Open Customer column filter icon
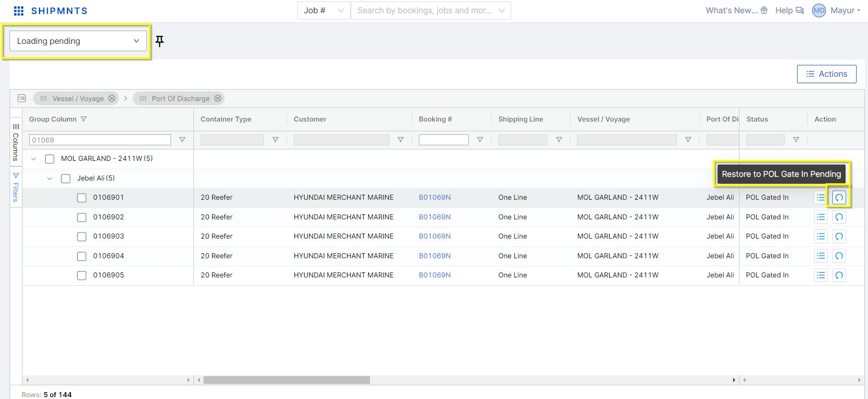The height and width of the screenshot is (399, 868). 401,140
